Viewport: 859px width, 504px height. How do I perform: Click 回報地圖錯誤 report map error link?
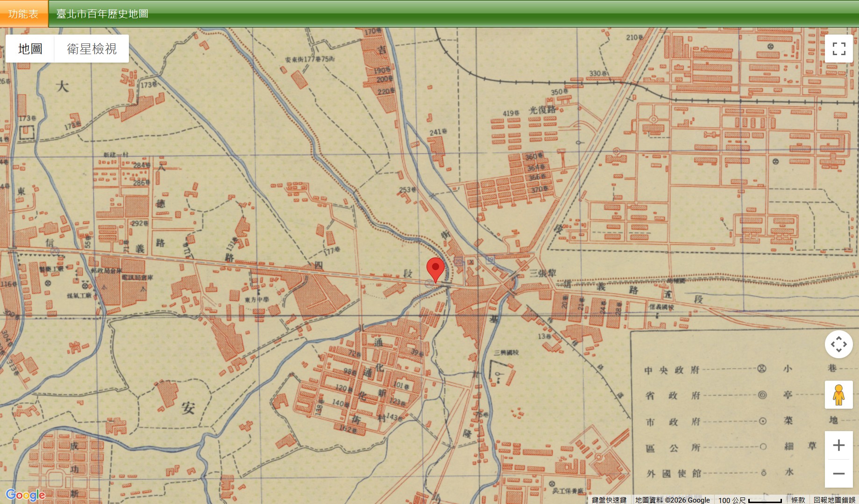834,500
